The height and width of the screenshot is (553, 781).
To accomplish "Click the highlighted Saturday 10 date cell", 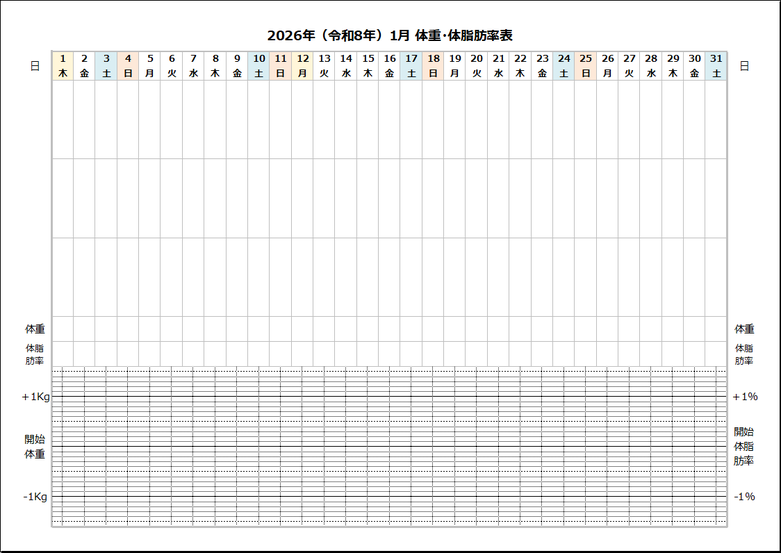I will [259, 66].
